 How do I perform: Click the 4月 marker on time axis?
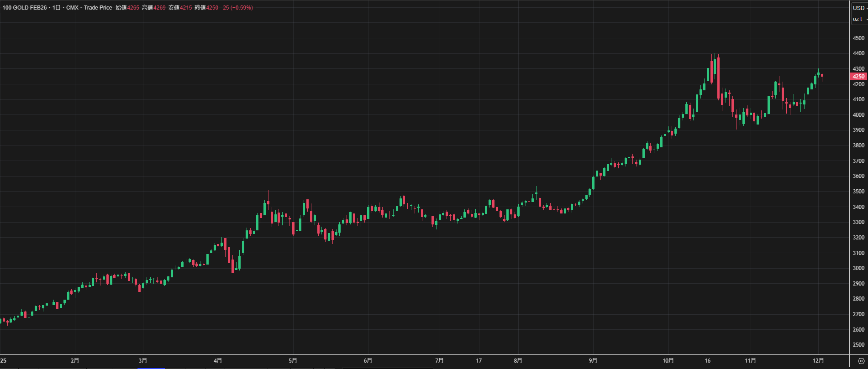click(218, 361)
